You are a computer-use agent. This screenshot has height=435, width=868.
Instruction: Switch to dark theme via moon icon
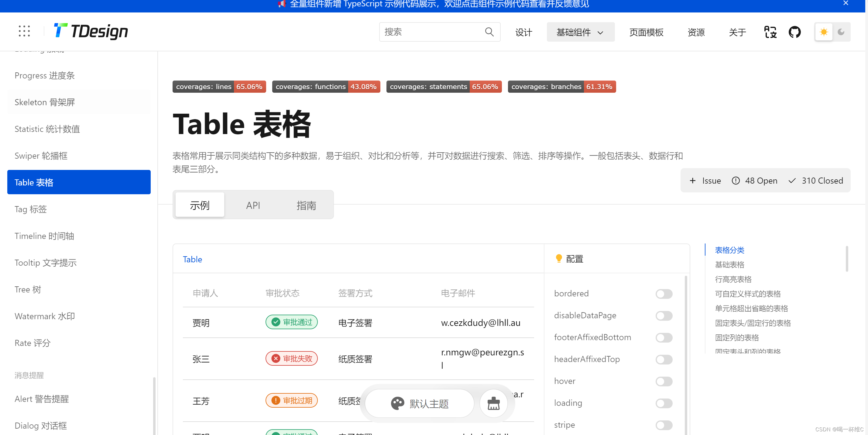pos(841,32)
